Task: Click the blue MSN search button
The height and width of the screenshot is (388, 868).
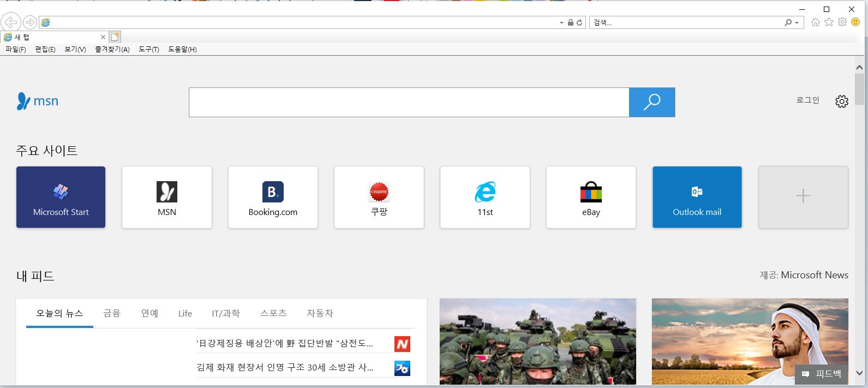Action: pyautogui.click(x=652, y=102)
